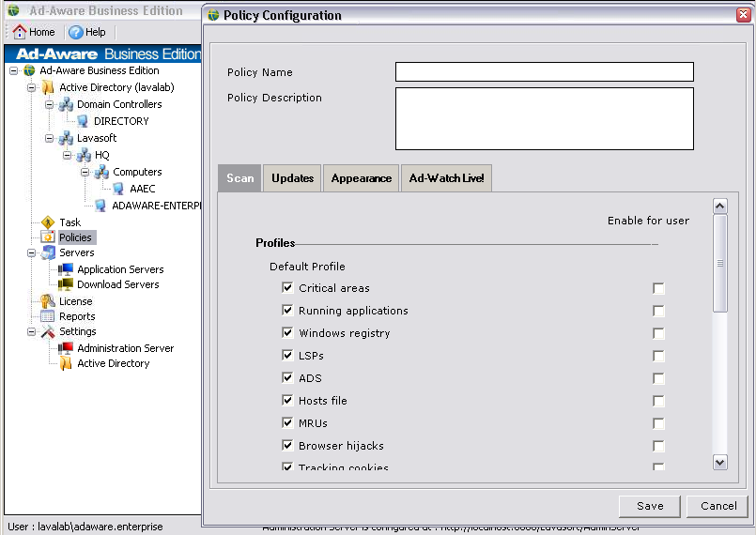
Task: Collapse the Settings node
Action: tap(31, 331)
